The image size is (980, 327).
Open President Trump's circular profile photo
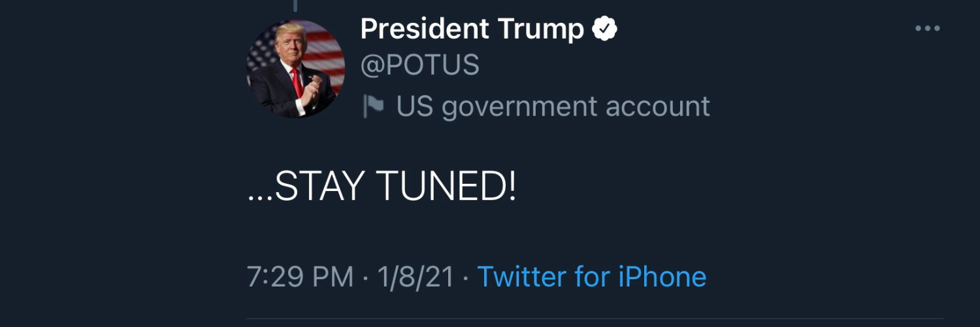pos(295,69)
